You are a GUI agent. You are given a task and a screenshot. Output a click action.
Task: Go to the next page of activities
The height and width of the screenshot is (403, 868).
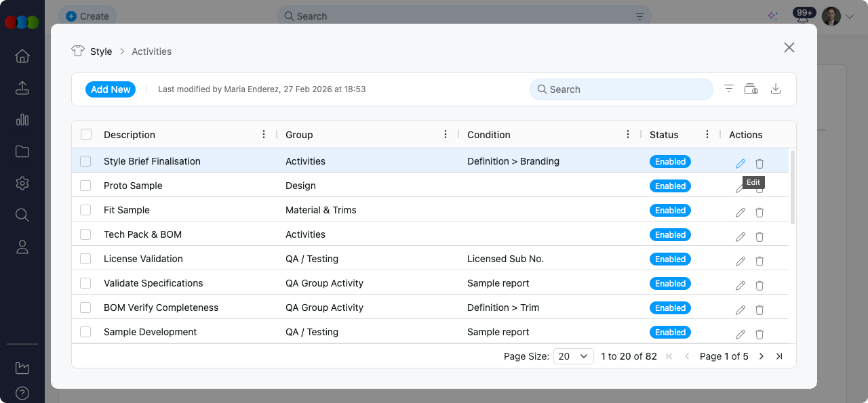[761, 356]
